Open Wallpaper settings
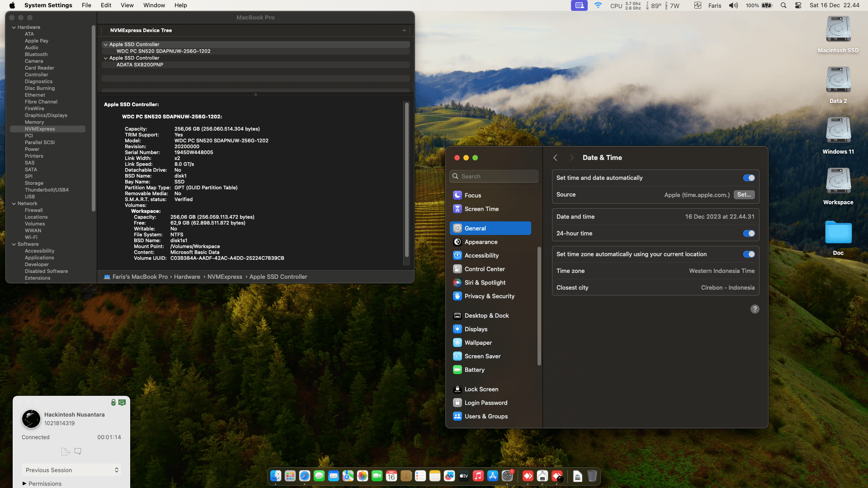 pos(478,343)
